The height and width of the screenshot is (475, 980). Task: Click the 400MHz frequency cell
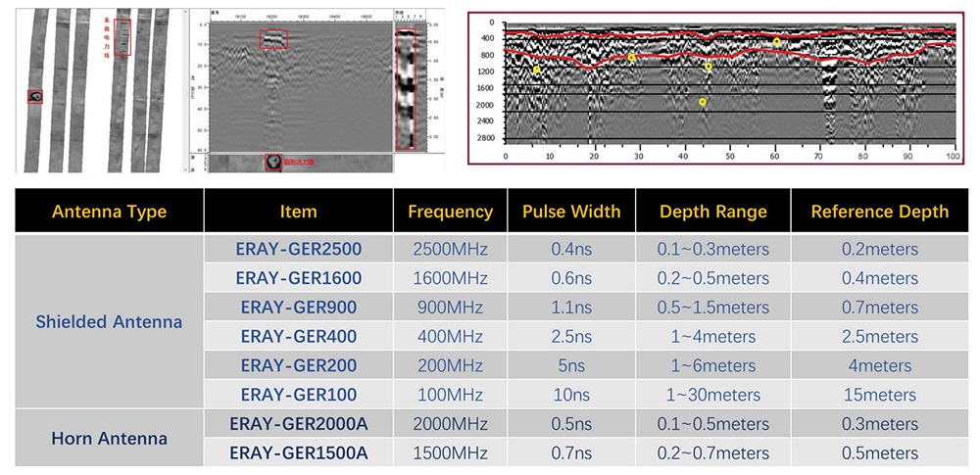tap(450, 336)
